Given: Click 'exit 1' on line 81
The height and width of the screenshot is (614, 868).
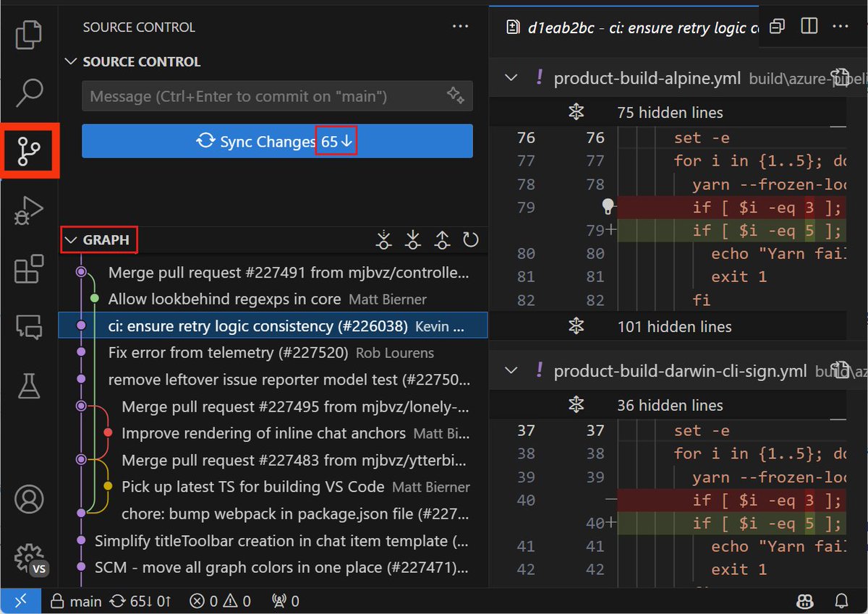Looking at the screenshot, I should [739, 277].
